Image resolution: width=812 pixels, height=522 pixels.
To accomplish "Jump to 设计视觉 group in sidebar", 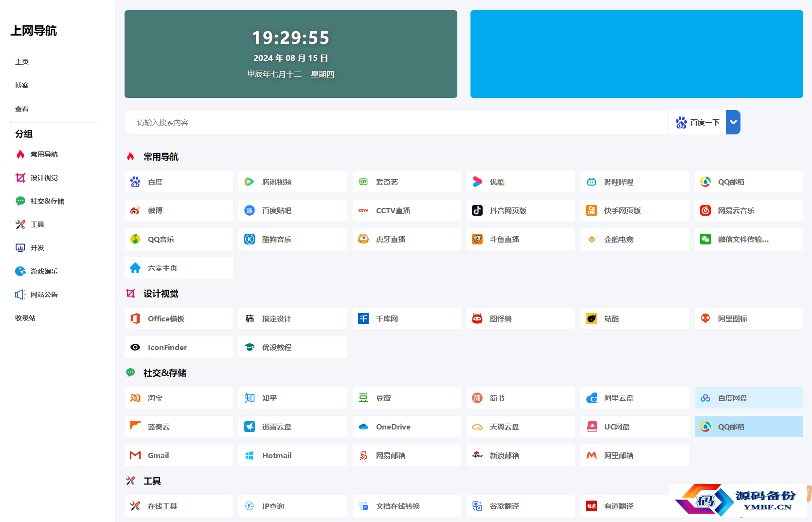I will [36, 178].
